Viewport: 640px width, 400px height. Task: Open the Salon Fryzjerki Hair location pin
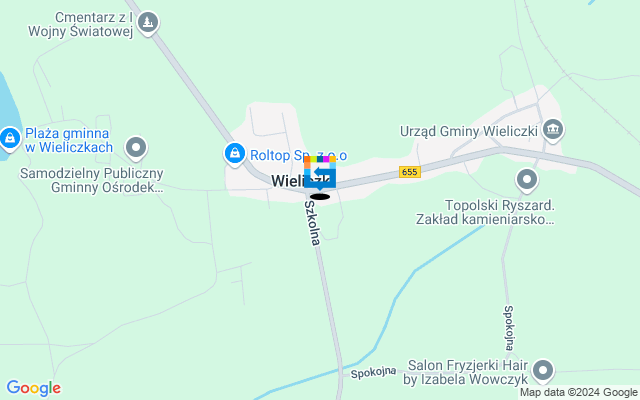click(x=543, y=371)
